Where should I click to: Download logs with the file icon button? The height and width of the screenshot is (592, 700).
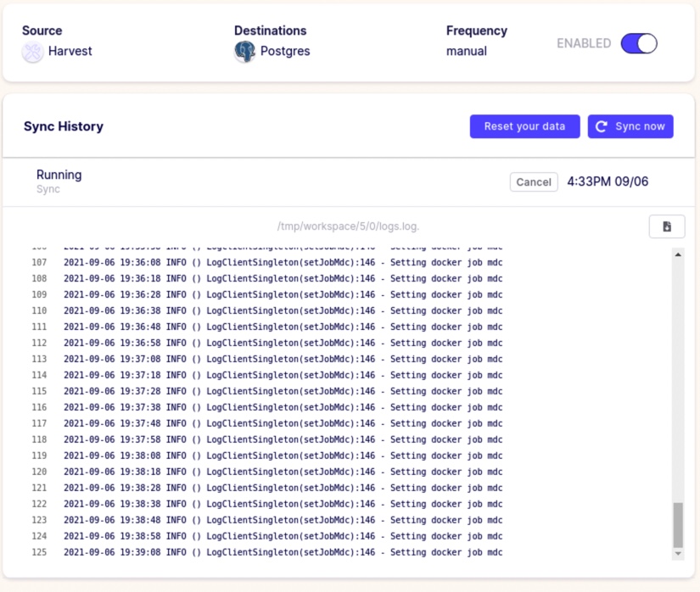pos(667,226)
